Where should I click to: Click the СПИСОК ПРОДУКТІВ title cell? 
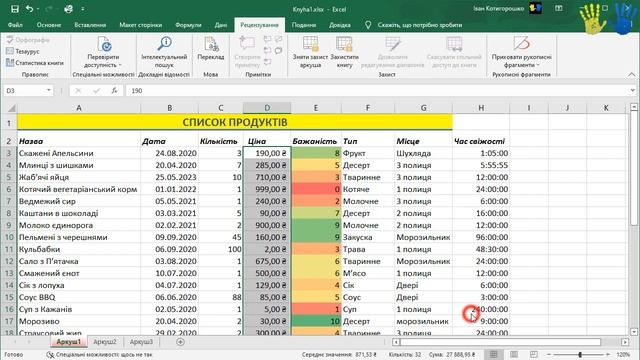(x=235, y=122)
